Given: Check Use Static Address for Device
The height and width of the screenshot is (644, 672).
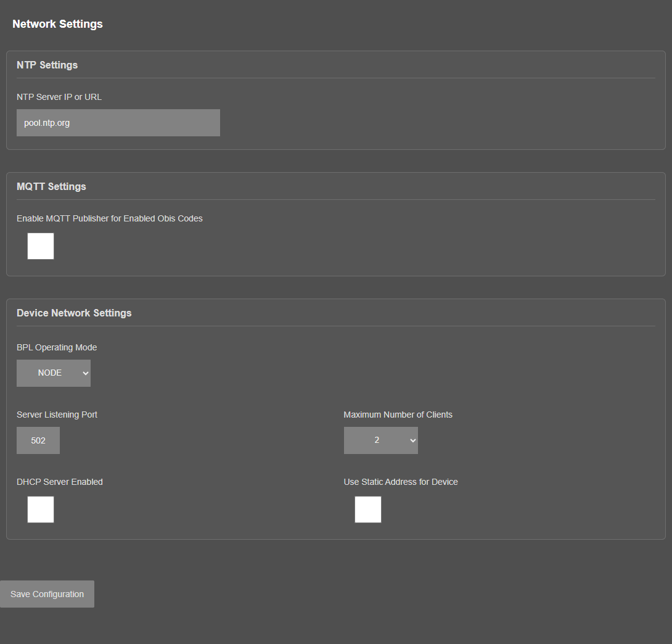Looking at the screenshot, I should [367, 510].
